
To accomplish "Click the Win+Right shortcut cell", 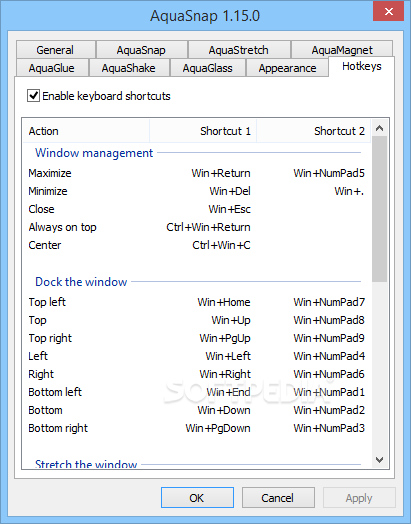I will 225,374.
